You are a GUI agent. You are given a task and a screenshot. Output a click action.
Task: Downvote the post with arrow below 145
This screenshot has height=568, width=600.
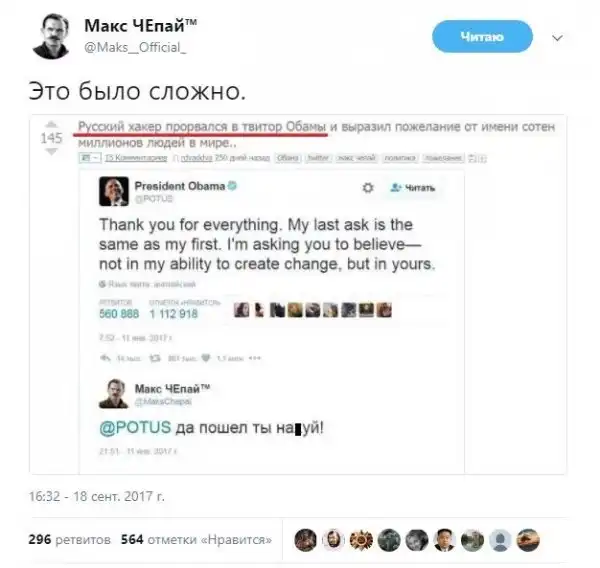tap(51, 152)
